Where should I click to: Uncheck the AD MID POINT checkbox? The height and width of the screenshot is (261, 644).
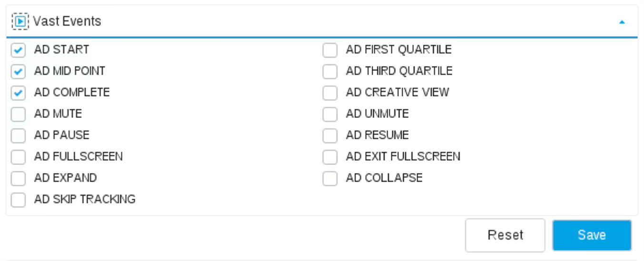(18, 71)
